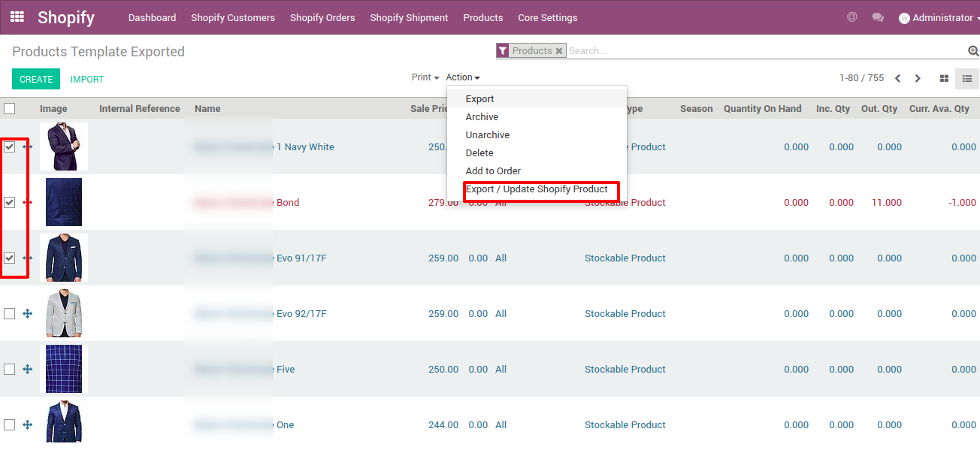Uncheck the Navy White product checkbox

pyautogui.click(x=10, y=147)
